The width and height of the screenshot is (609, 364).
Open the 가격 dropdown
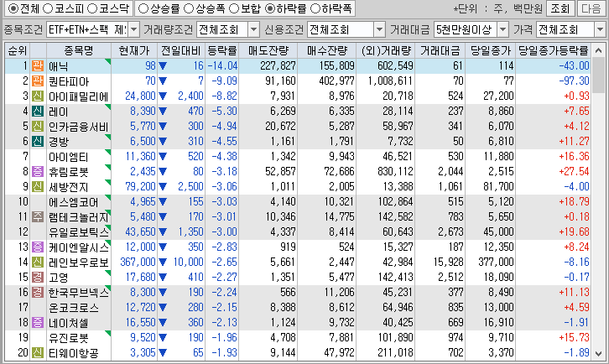pos(600,29)
